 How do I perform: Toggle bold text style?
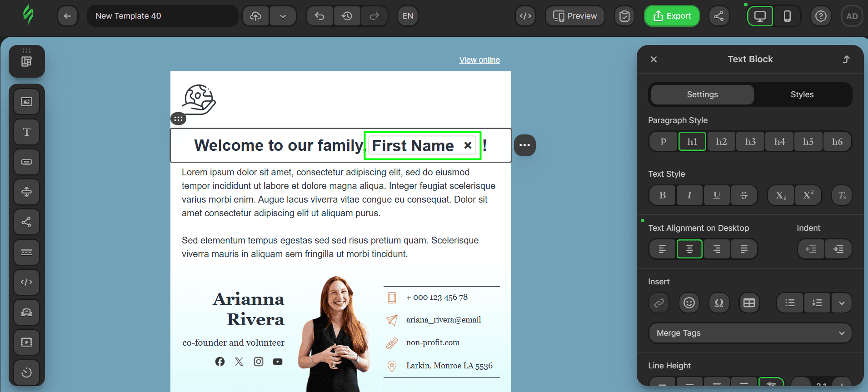tap(663, 195)
